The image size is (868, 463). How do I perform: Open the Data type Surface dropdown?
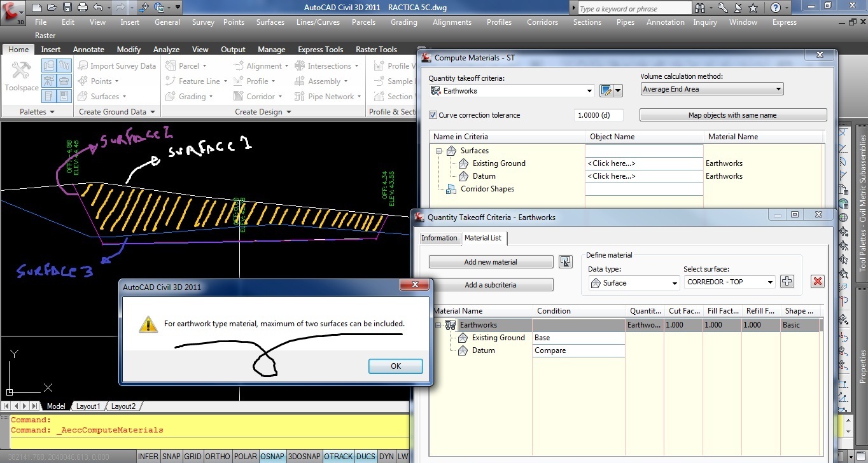674,283
